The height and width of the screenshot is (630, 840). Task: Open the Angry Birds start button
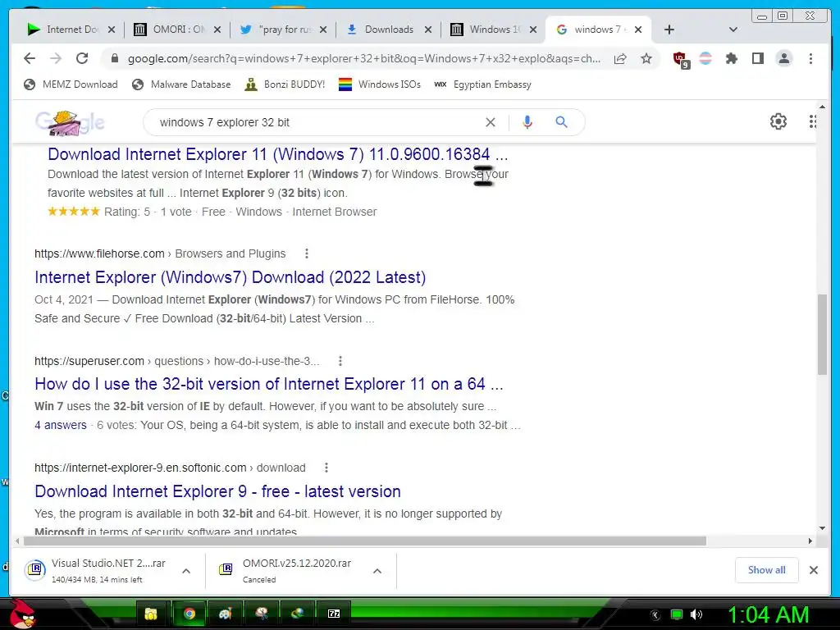[22, 613]
